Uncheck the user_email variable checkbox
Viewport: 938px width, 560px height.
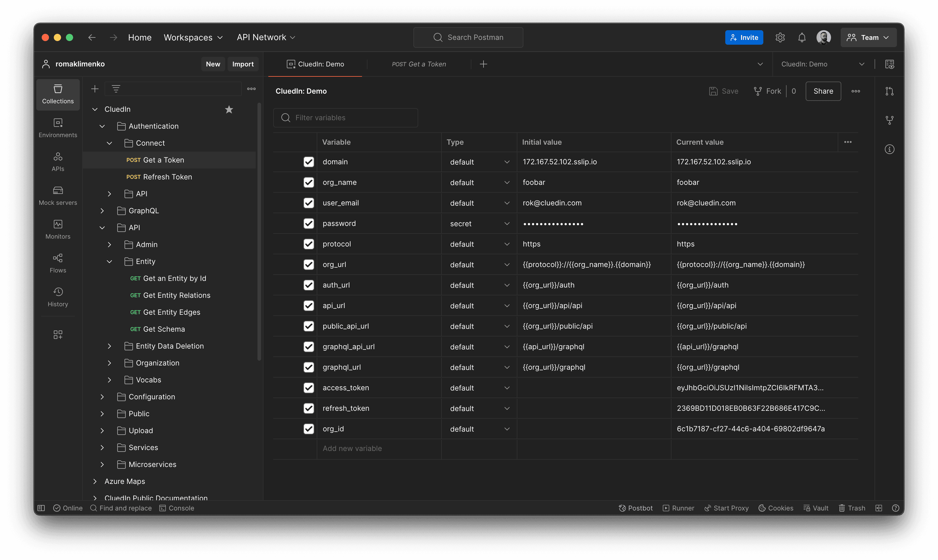tap(309, 203)
